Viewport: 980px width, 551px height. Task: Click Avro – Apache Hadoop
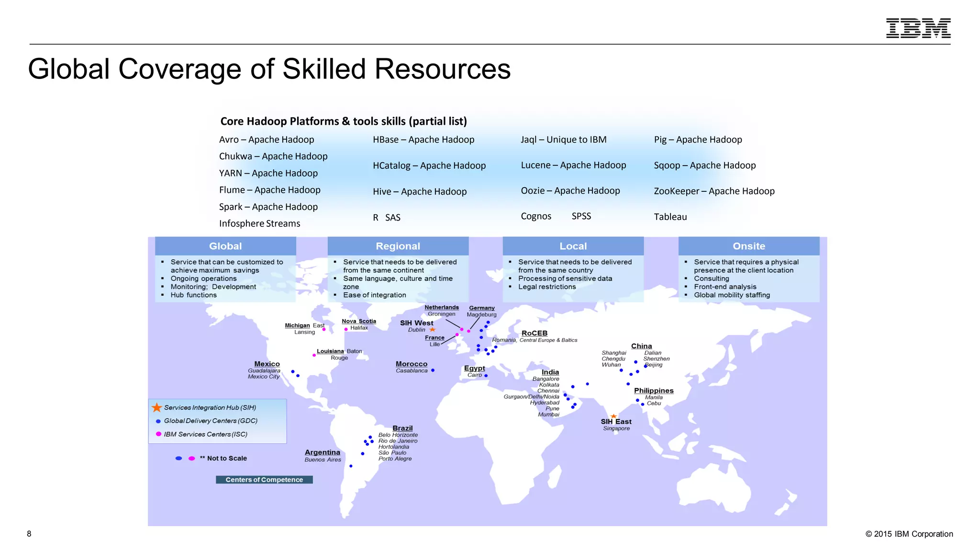pos(267,140)
